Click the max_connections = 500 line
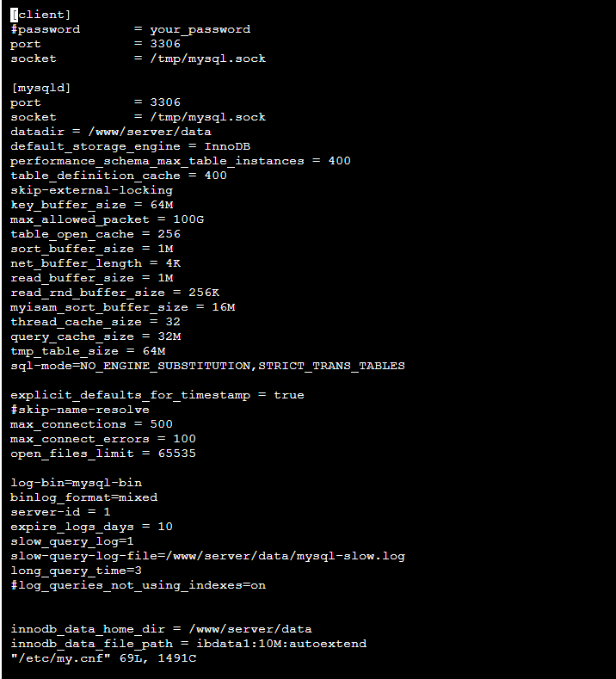The image size is (616, 679). (x=91, y=424)
